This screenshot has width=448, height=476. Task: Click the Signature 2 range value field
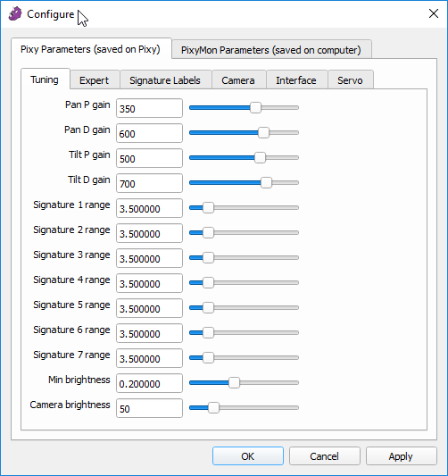[149, 233]
